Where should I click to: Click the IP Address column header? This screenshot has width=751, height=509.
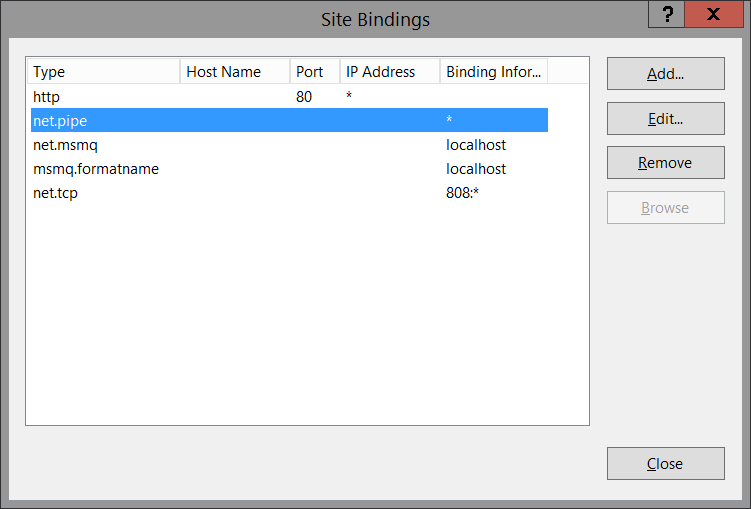point(389,72)
